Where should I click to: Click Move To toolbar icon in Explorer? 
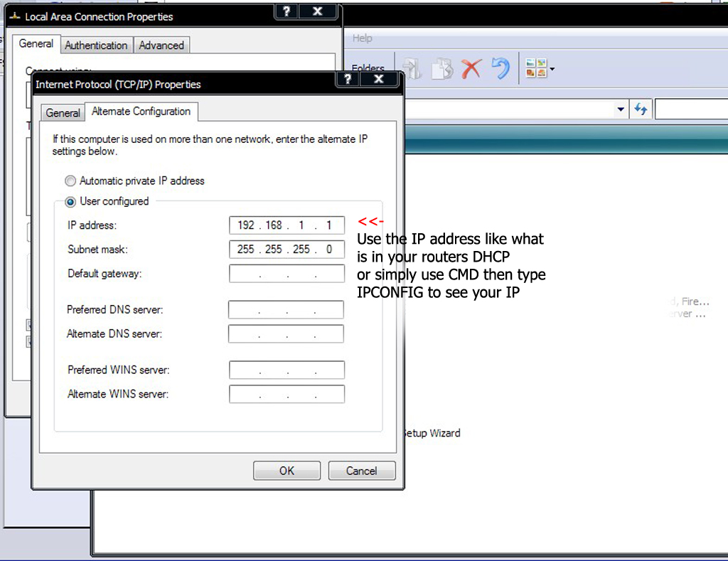pyautogui.click(x=412, y=69)
